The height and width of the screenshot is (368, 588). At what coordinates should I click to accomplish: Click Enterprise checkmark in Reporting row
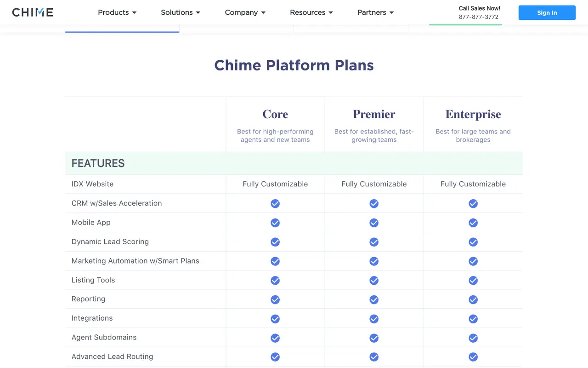[473, 299]
